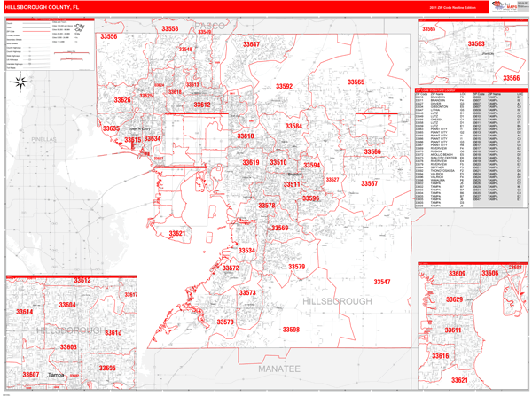The image size is (532, 396).
Task: Click the ZIP Code Index header bar
Action: (x=470, y=89)
